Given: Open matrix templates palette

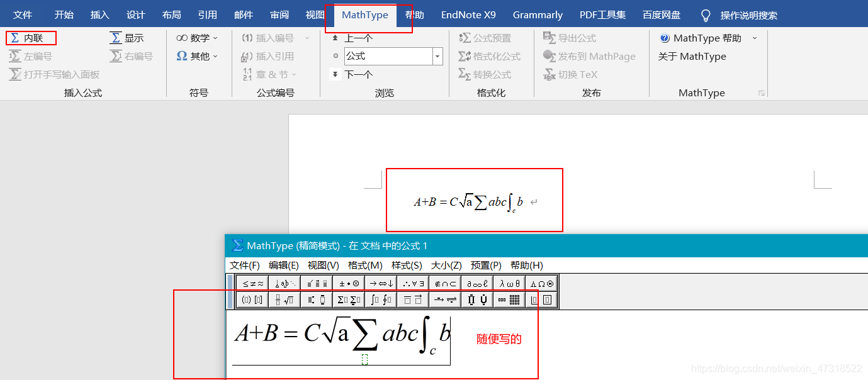Looking at the screenshot, I should pyautogui.click(x=509, y=300).
